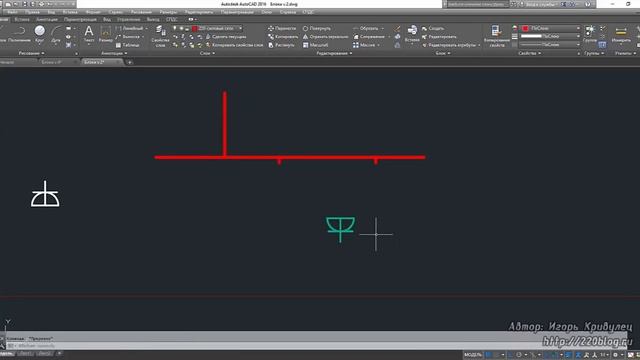This screenshot has width=640, height=360.
Task: Click Массив (array) tool
Action: pyautogui.click(x=364, y=45)
